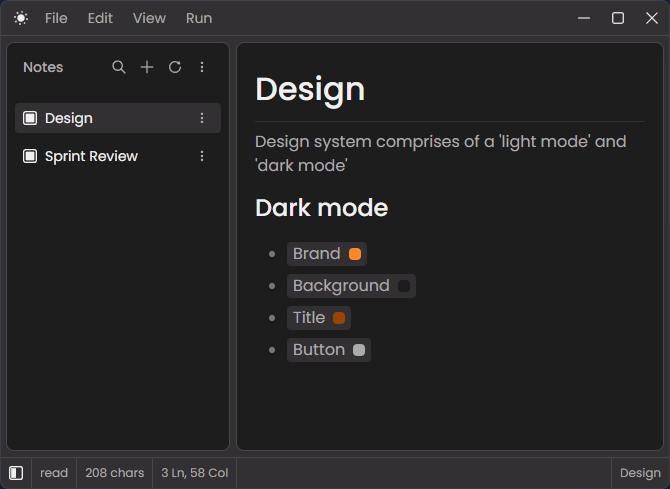This screenshot has height=489, width=670.
Task: Open the Edit menu
Action: [100, 18]
